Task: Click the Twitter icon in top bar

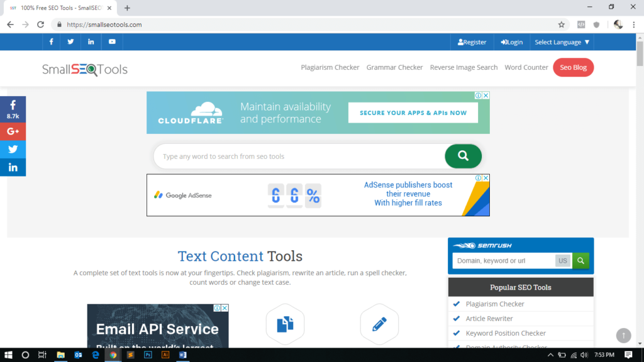Action: click(x=70, y=41)
